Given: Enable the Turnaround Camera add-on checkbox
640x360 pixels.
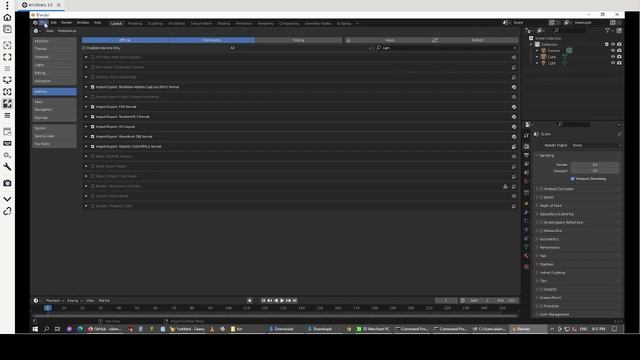Looking at the screenshot, I should click(x=93, y=67).
